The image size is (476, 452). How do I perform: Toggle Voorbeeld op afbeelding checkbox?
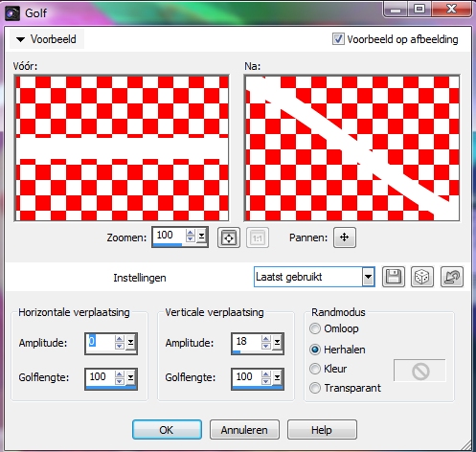(x=338, y=39)
